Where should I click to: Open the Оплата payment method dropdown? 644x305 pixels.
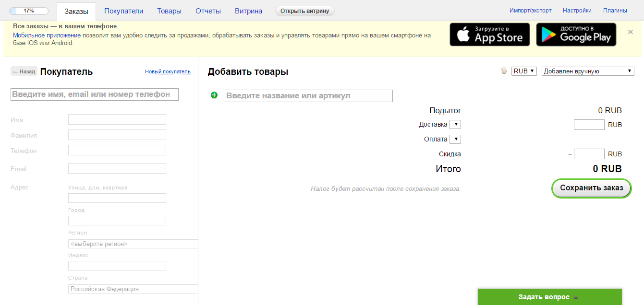tap(455, 139)
